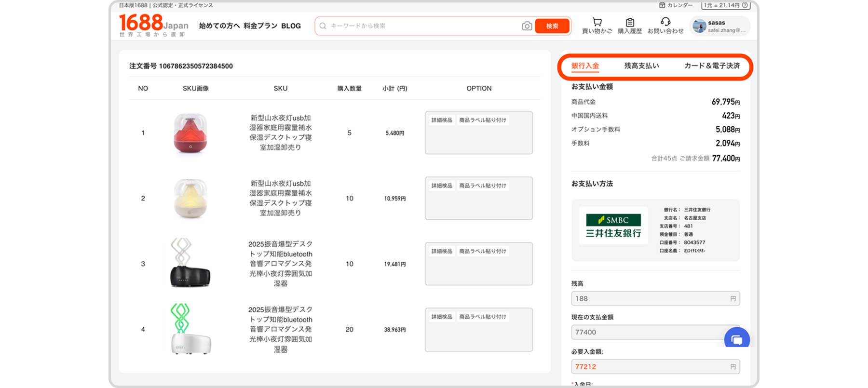The image size is (868, 388).
Task: Open the blue chat bubble widget
Action: 737,339
